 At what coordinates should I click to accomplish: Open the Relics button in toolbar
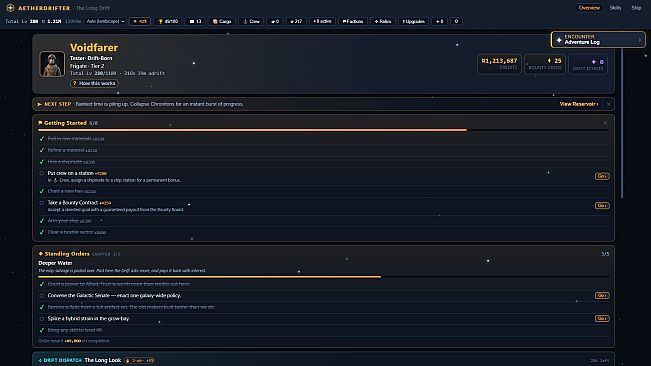click(x=383, y=21)
